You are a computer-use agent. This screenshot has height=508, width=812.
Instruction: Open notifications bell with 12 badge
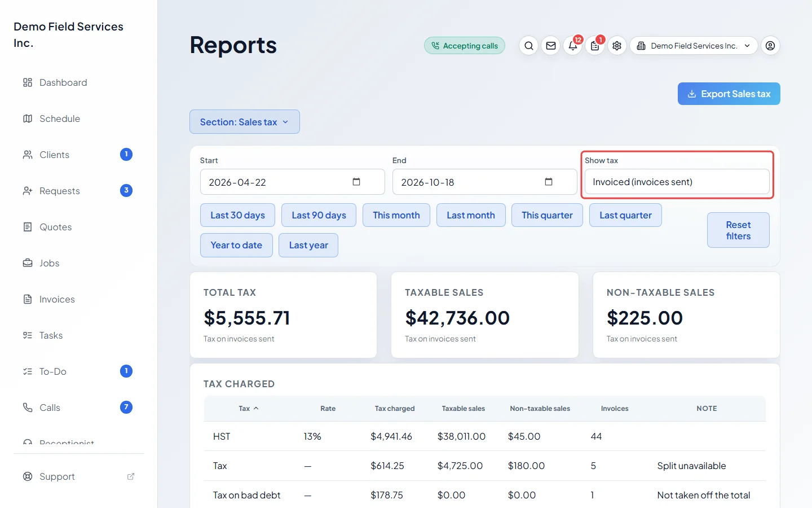coord(573,46)
